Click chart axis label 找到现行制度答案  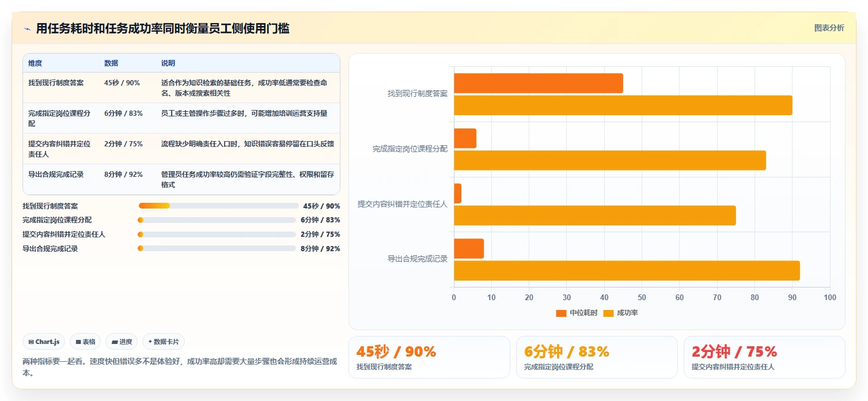pos(418,93)
